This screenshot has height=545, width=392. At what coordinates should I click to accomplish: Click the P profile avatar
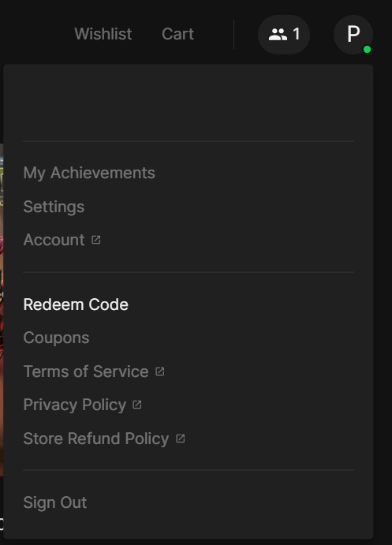pyautogui.click(x=353, y=35)
